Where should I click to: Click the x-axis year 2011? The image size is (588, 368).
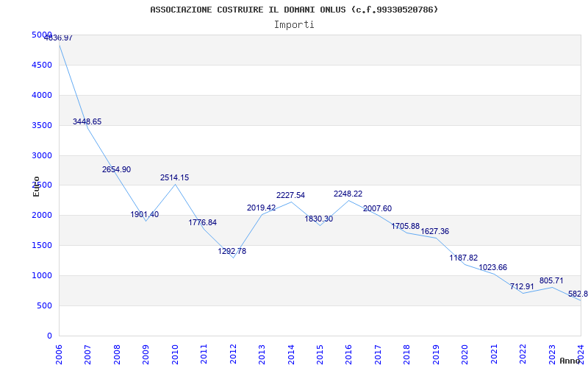pos(204,354)
